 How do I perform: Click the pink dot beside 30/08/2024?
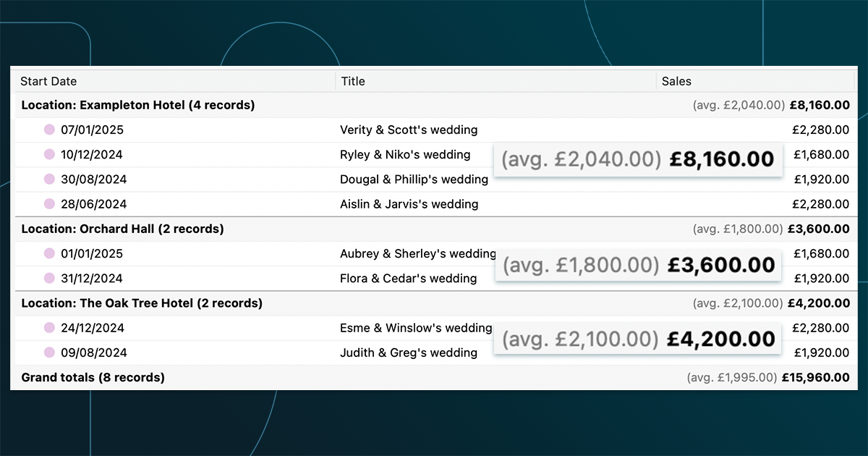point(49,180)
